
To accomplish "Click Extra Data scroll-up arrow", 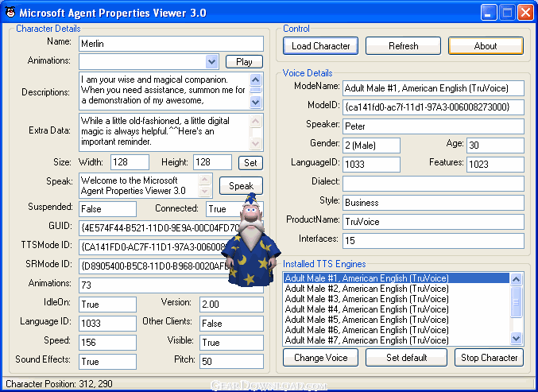I will click(x=255, y=121).
